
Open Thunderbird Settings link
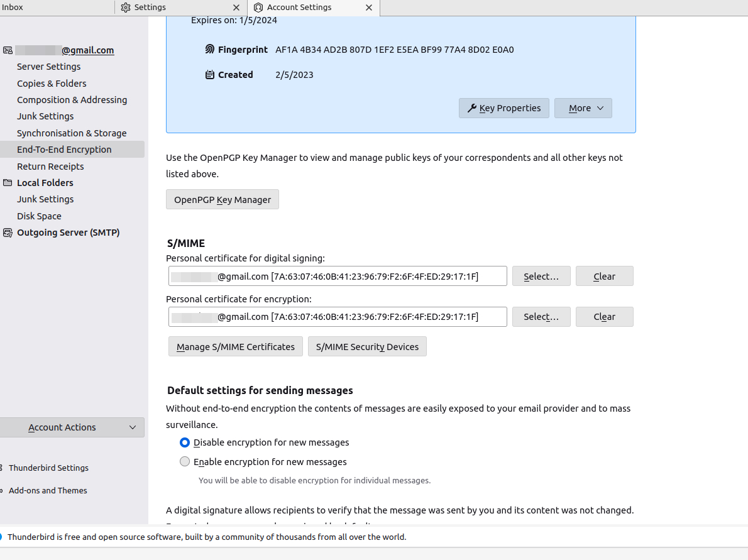pyautogui.click(x=48, y=468)
